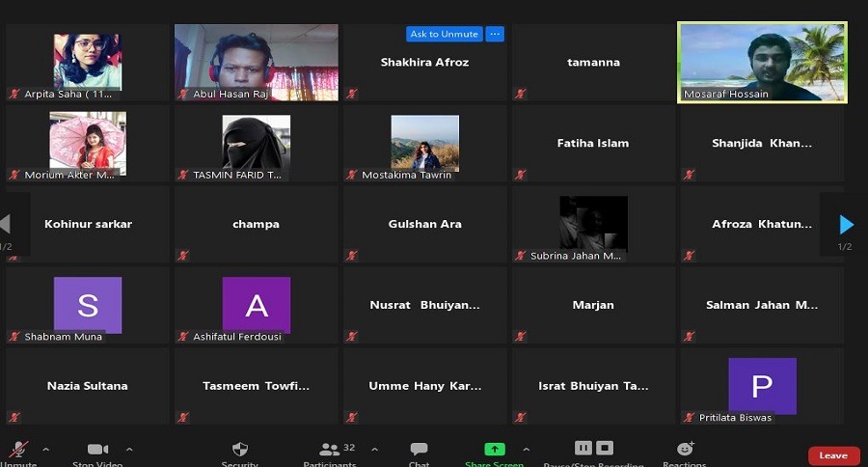Open the Security shield icon
The width and height of the screenshot is (868, 467).
coord(240,450)
